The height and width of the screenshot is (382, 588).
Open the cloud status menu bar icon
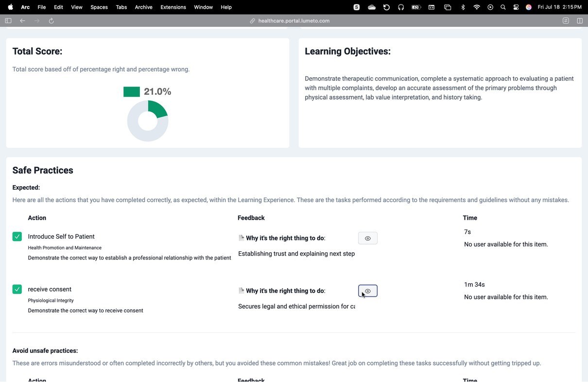point(372,7)
